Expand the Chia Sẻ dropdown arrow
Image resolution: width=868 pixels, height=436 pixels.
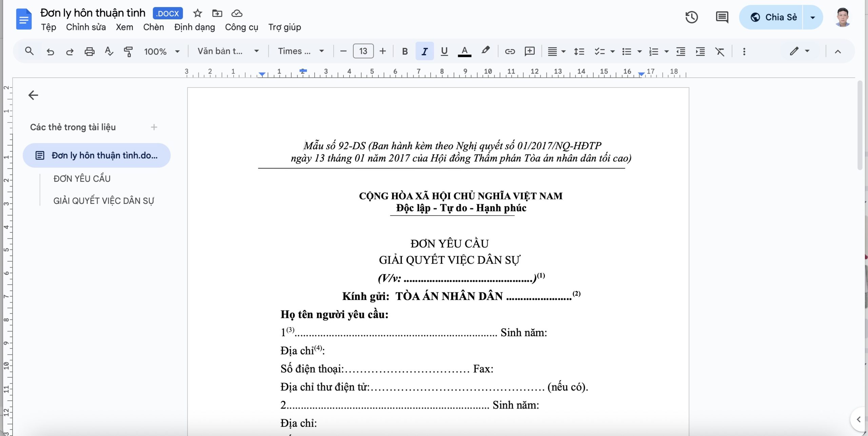coord(813,17)
